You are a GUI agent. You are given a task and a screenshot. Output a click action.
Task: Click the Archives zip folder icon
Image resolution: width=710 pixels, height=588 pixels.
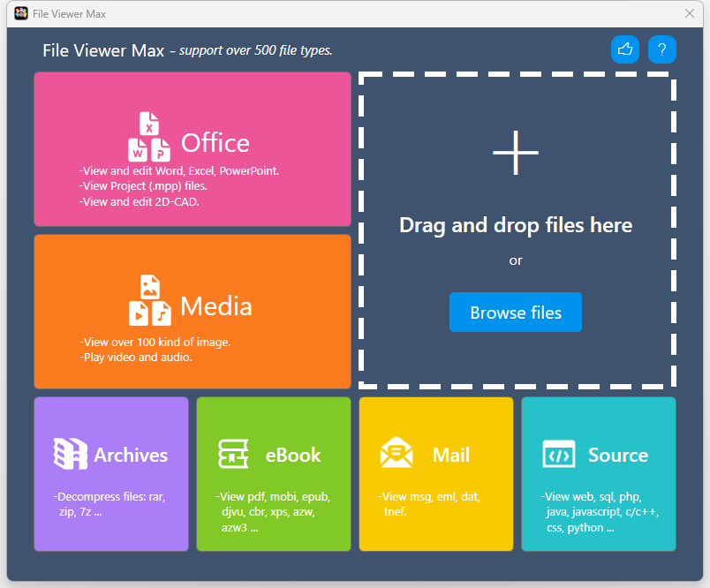click(70, 454)
